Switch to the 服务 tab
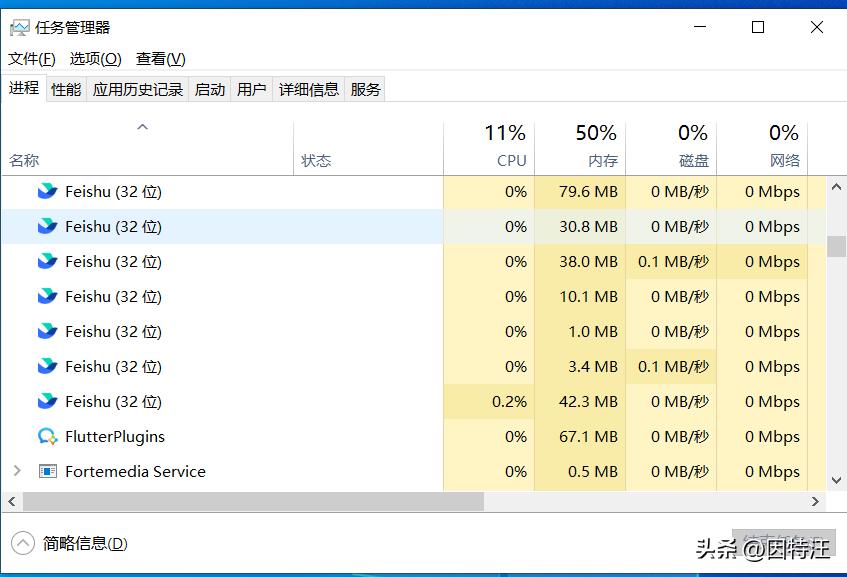847x577 pixels. 365,88
